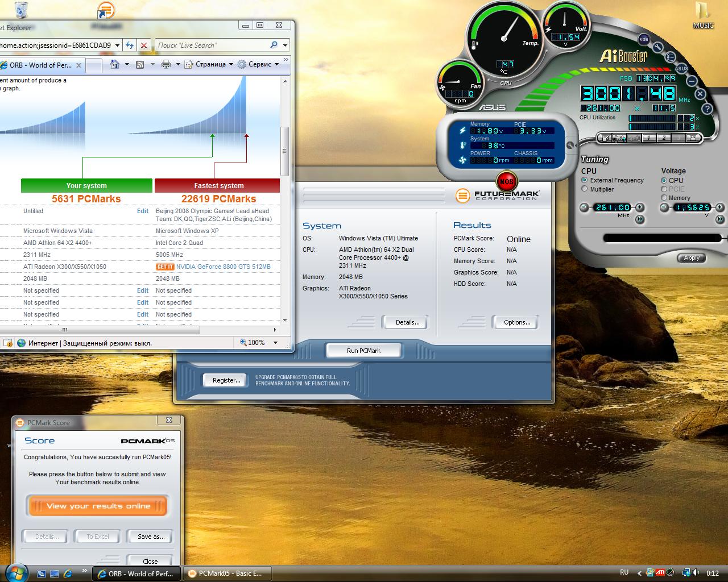Open AI Booster list options icon
728x582 pixels.
(x=670, y=57)
